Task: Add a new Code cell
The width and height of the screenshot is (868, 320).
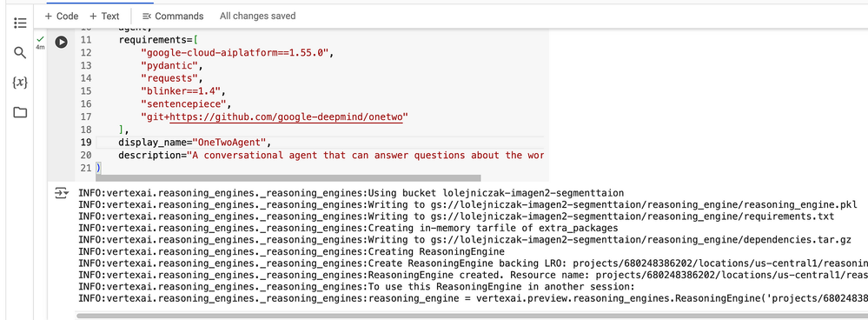Action: [x=62, y=16]
